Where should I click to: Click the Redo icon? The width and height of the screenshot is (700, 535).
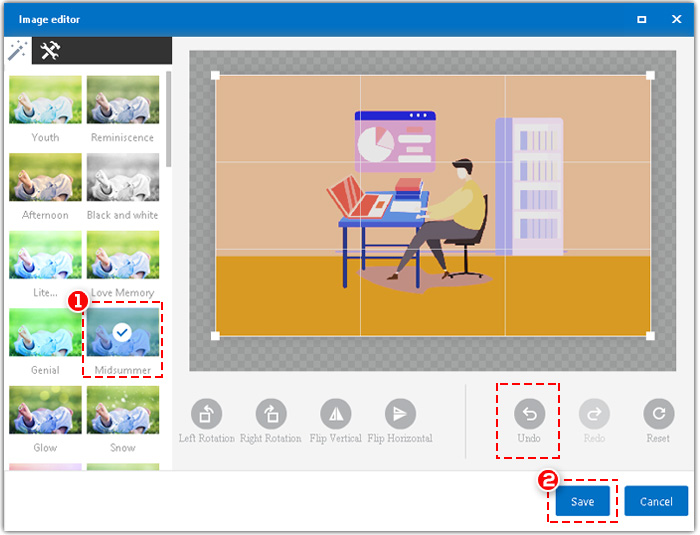[594, 414]
